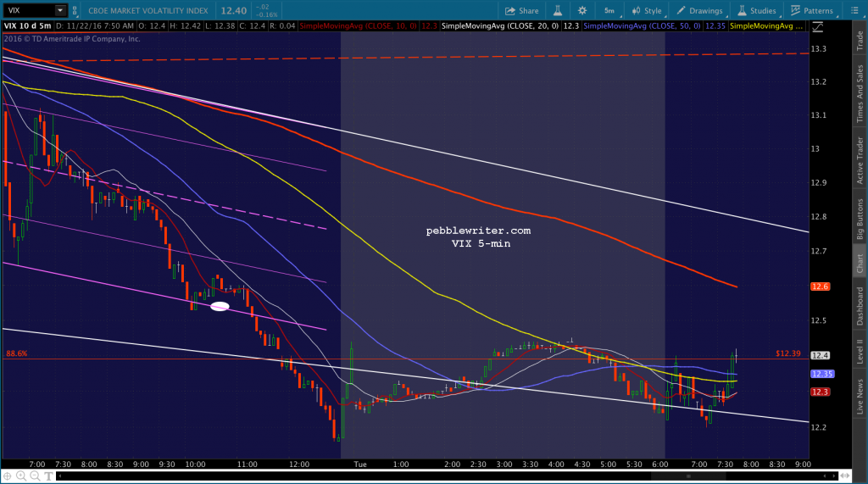Open the flask Edit Studies quick icon
The height and width of the screenshot is (484, 868).
(558, 10)
